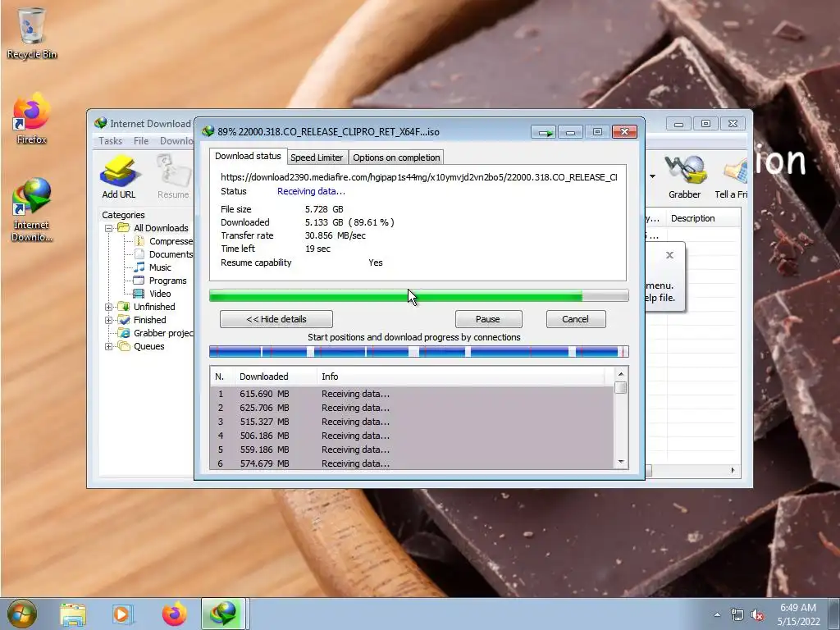Click the Resume toolbar icon
This screenshot has height=630, width=840.
coord(173,177)
